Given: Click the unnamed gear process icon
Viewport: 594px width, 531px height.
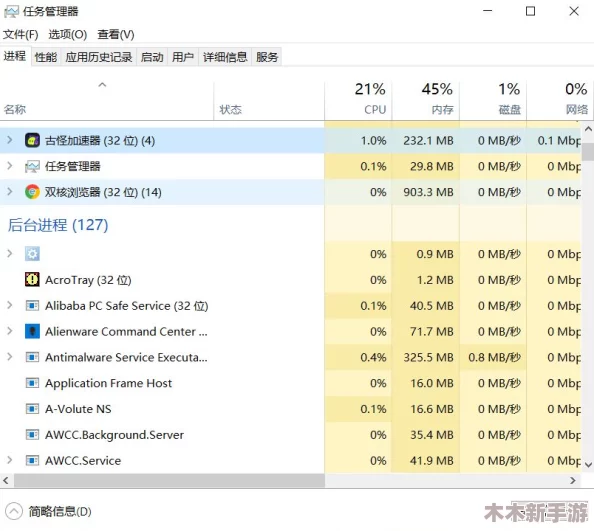Looking at the screenshot, I should click(32, 254).
